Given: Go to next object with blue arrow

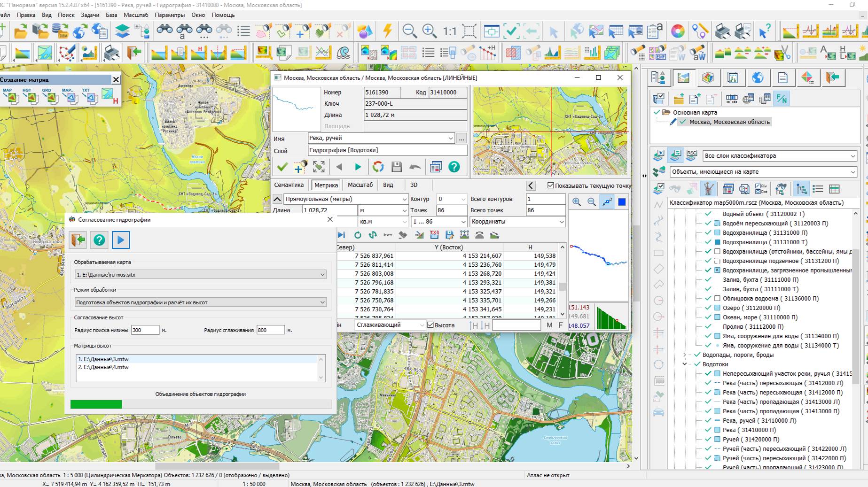Looking at the screenshot, I should tap(358, 167).
